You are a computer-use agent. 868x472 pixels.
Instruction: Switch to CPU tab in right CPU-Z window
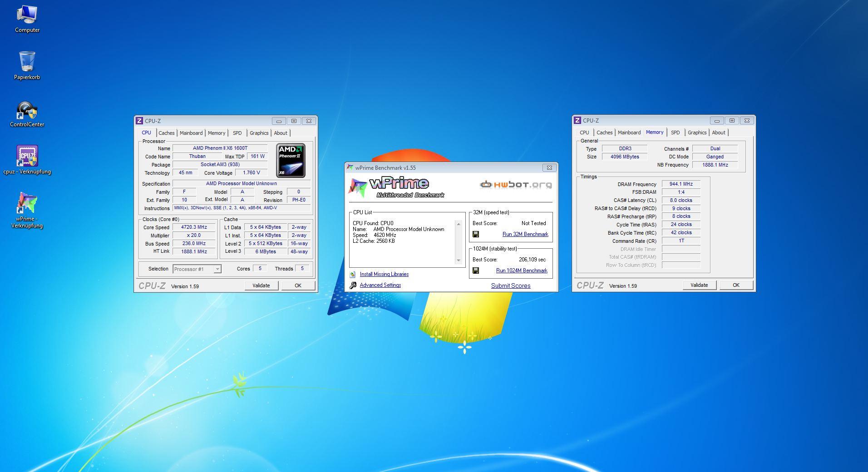pyautogui.click(x=584, y=133)
